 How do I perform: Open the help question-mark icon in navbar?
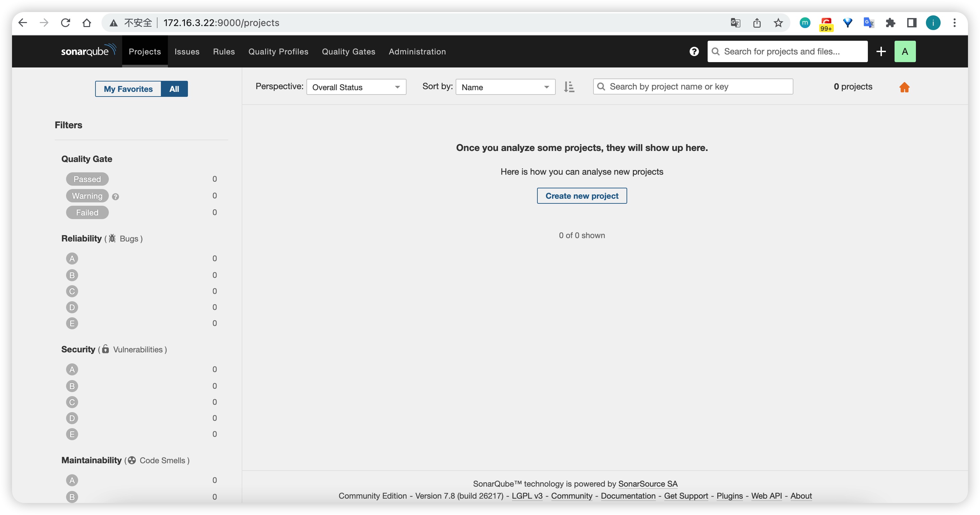coord(694,51)
